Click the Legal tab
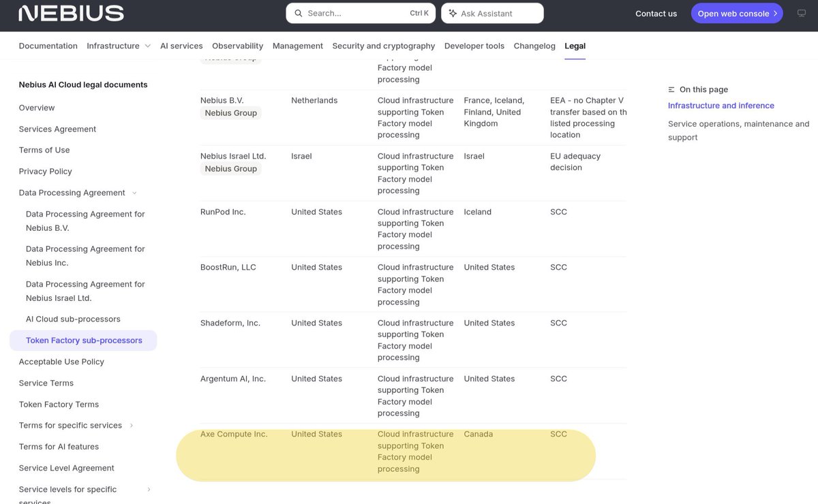 (575, 46)
